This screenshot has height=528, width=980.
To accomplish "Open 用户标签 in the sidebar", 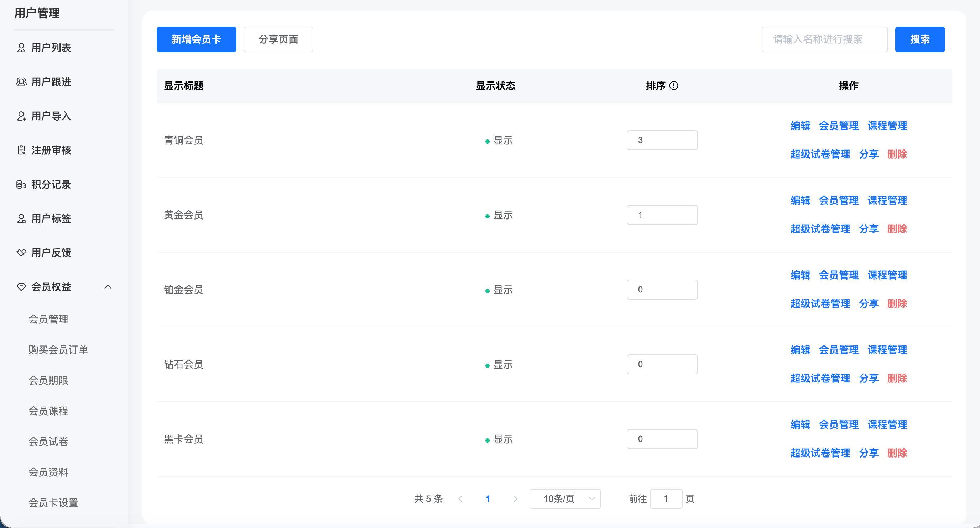I will coord(51,218).
